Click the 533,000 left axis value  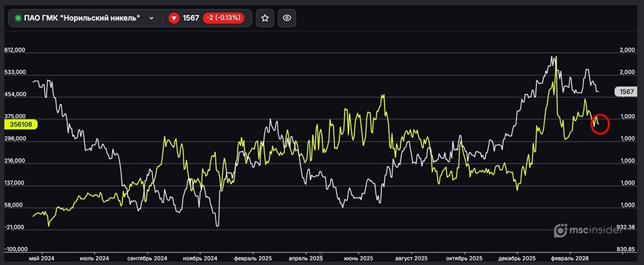pyautogui.click(x=15, y=72)
